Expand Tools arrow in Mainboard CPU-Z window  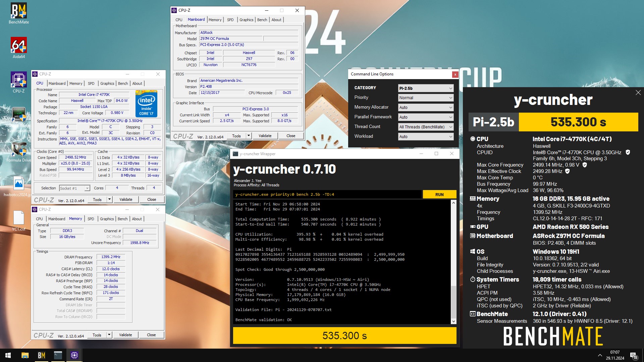coord(249,136)
